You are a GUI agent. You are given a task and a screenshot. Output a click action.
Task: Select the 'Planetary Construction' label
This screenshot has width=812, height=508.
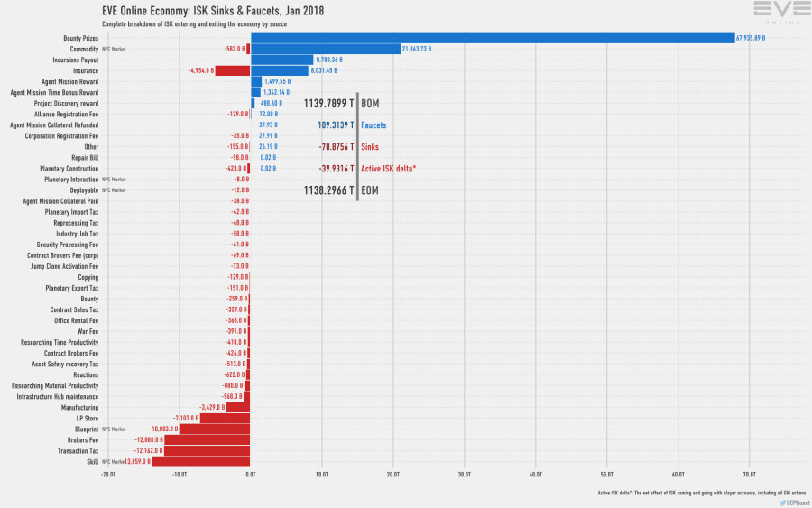point(69,169)
